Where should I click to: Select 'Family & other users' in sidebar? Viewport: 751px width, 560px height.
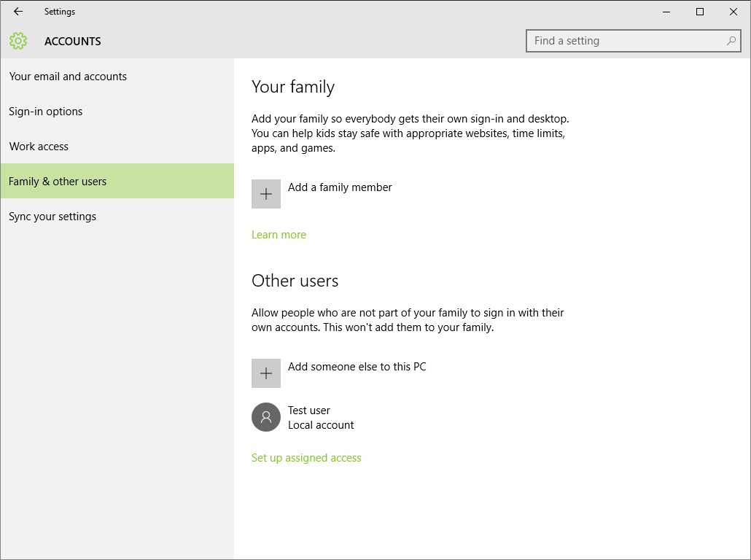(58, 182)
